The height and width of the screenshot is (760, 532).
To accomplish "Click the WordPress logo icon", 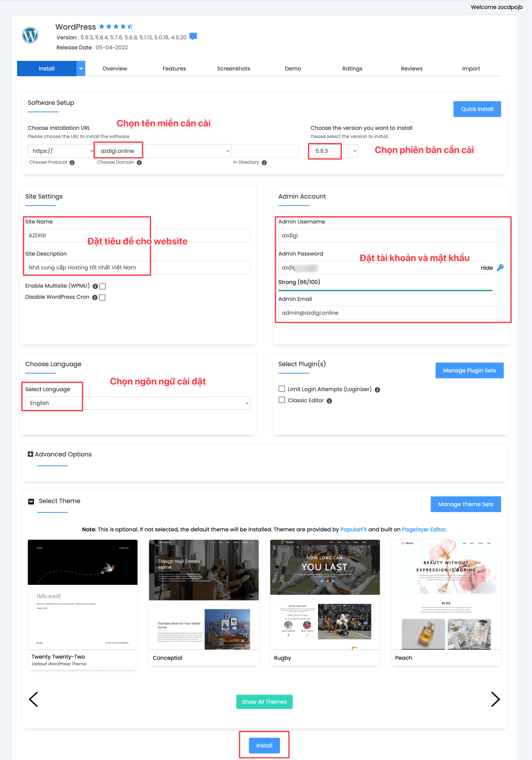I will [x=30, y=35].
